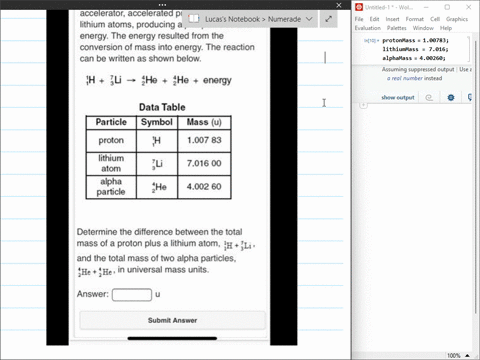
Task: Click the 'a real number' suggestion link
Action: [405, 78]
